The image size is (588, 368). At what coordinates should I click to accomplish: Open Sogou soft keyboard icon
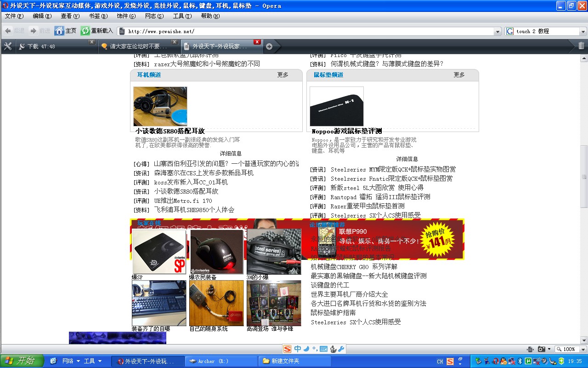tap(323, 349)
